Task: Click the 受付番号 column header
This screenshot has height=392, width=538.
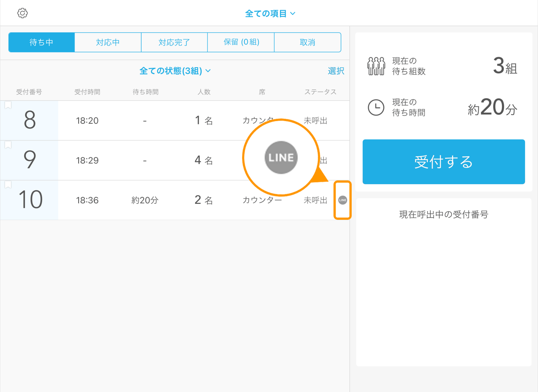Action: (29, 92)
